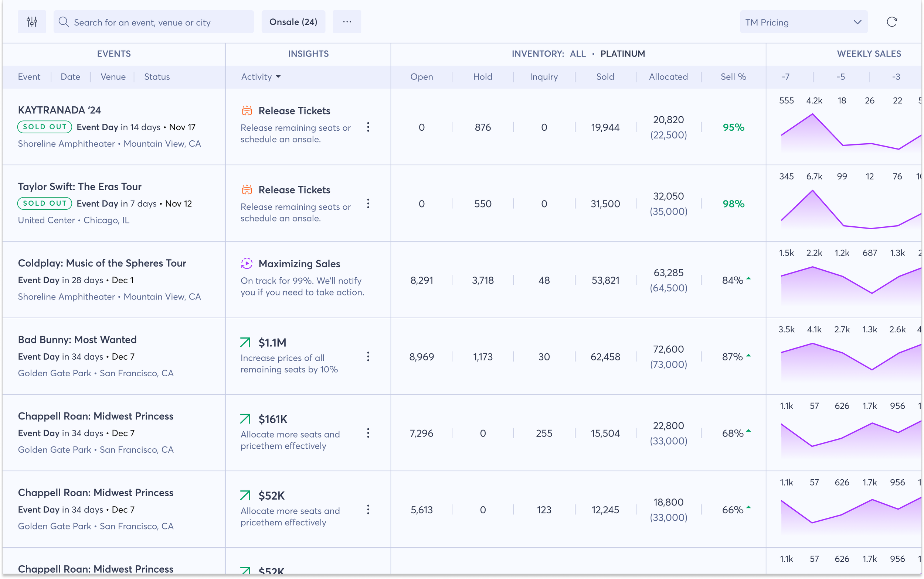Viewport: 924px width, 579px height.
Task: Click the search magnifier icon
Action: [64, 22]
